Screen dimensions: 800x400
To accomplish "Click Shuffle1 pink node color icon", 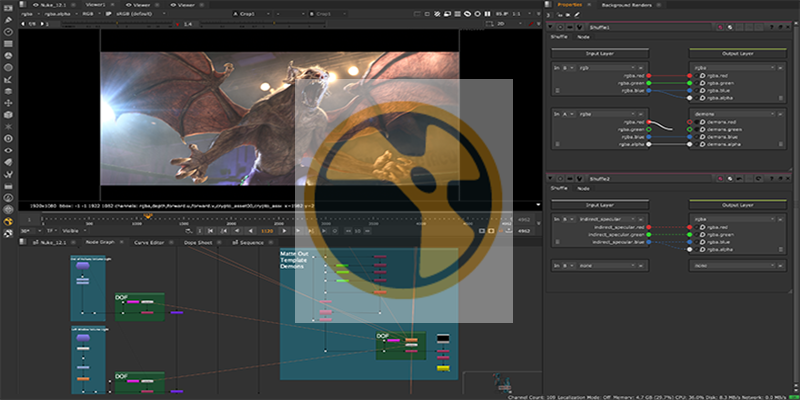I will point(720,28).
